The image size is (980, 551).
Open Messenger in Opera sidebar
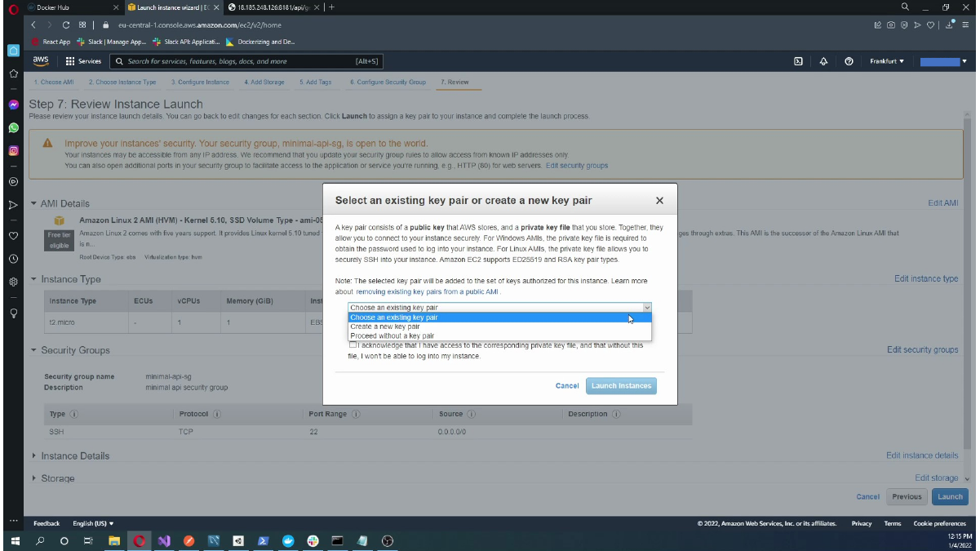click(14, 105)
